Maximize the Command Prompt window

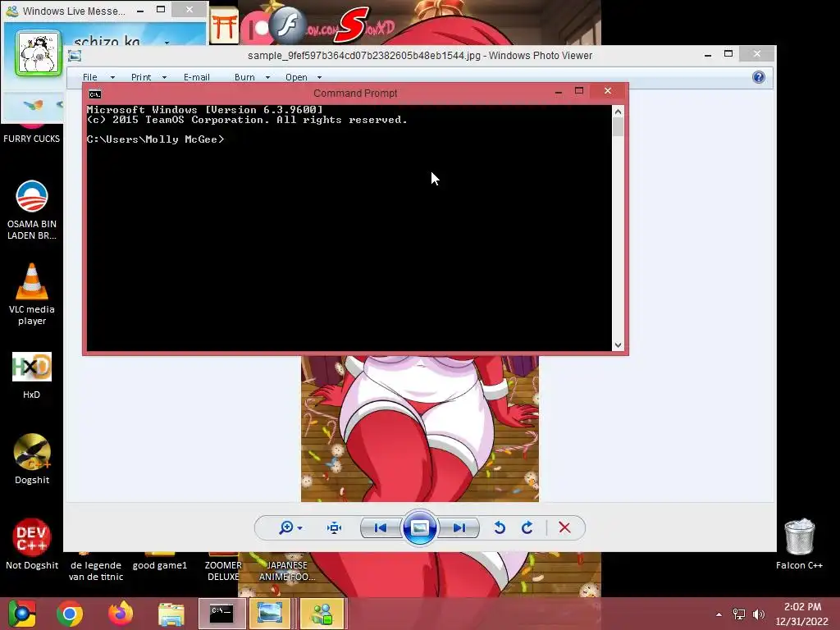click(579, 91)
